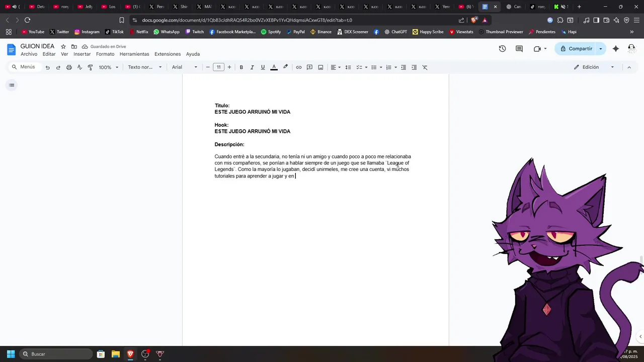Collapse the menus with chevron up
Screen dimensions: 644x362
[629, 67]
